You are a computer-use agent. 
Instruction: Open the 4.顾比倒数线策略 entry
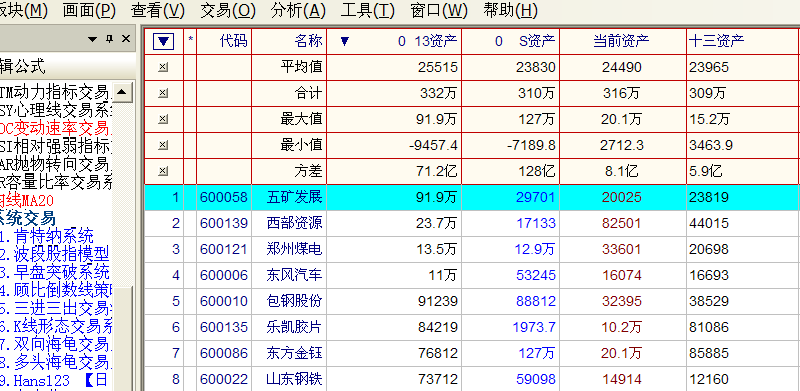[x=56, y=290]
